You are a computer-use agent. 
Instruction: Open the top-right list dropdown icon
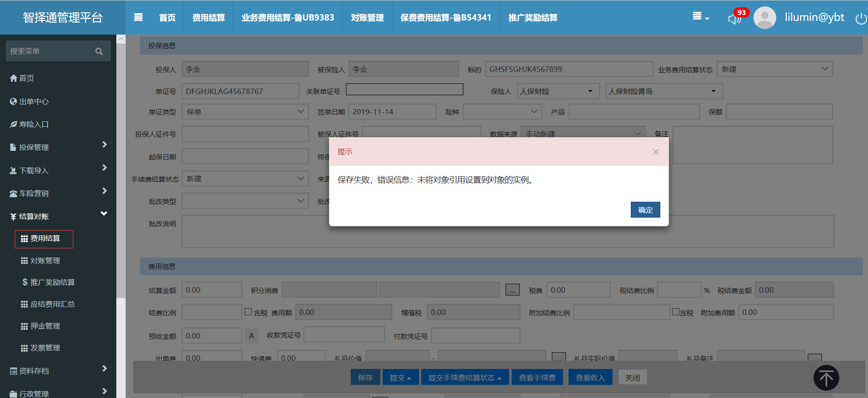700,17
